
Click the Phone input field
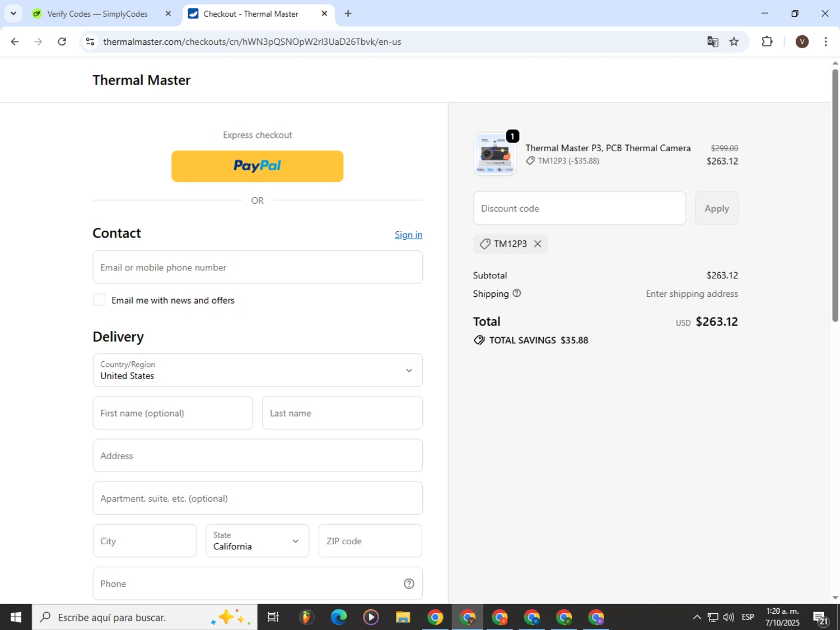pos(258,584)
